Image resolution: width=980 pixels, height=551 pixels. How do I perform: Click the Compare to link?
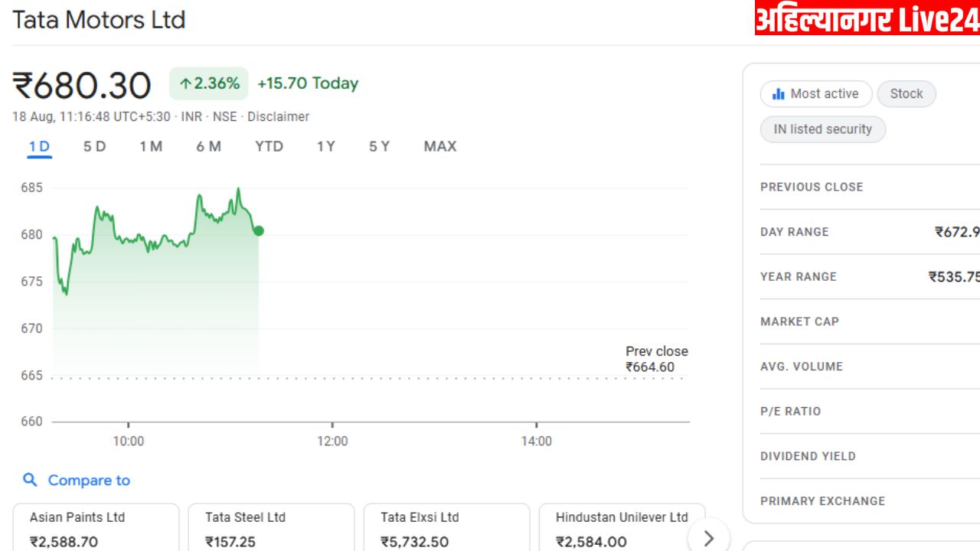pyautogui.click(x=89, y=480)
